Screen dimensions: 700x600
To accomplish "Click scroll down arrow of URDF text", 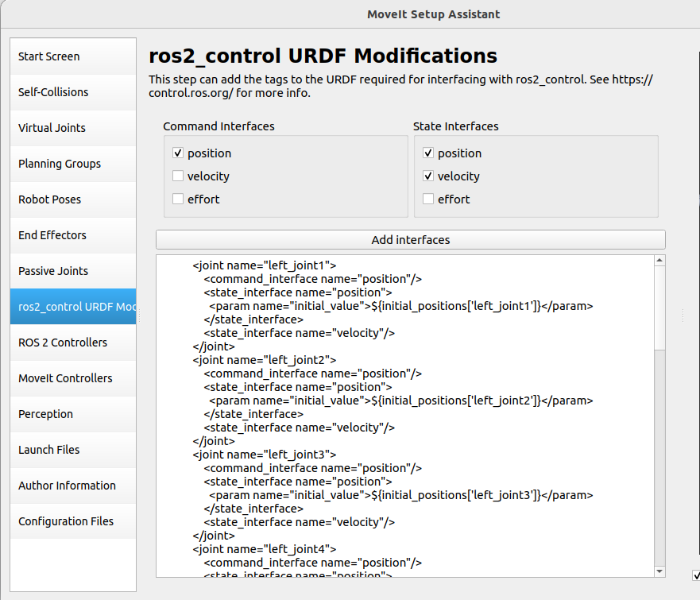I will tap(659, 571).
